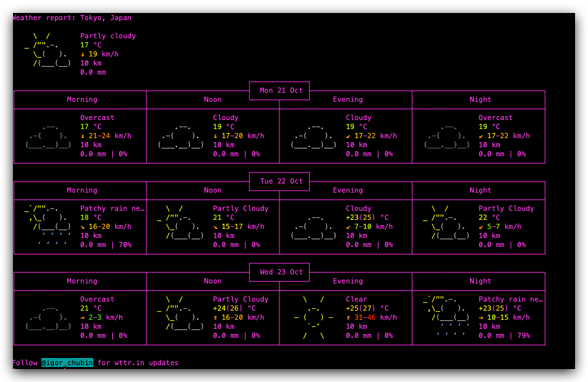Click the '22 °C' temperature on Tuesday night
The image size is (588, 382).
point(489,218)
